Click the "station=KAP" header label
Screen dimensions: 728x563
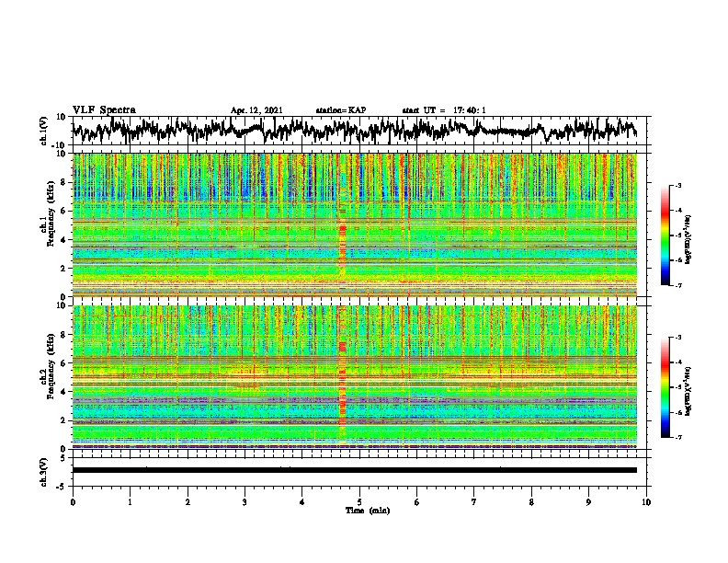[341, 110]
